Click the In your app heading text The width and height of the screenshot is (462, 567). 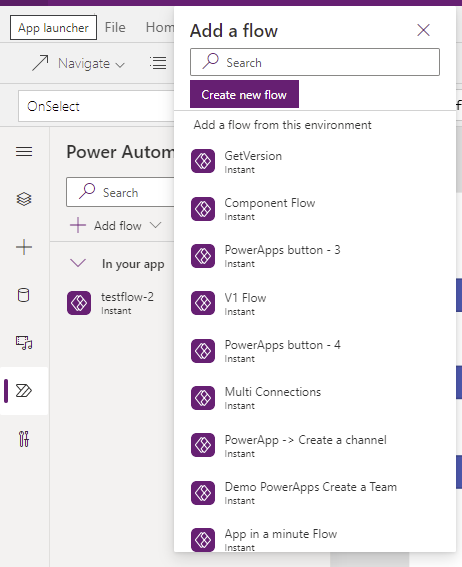133,264
